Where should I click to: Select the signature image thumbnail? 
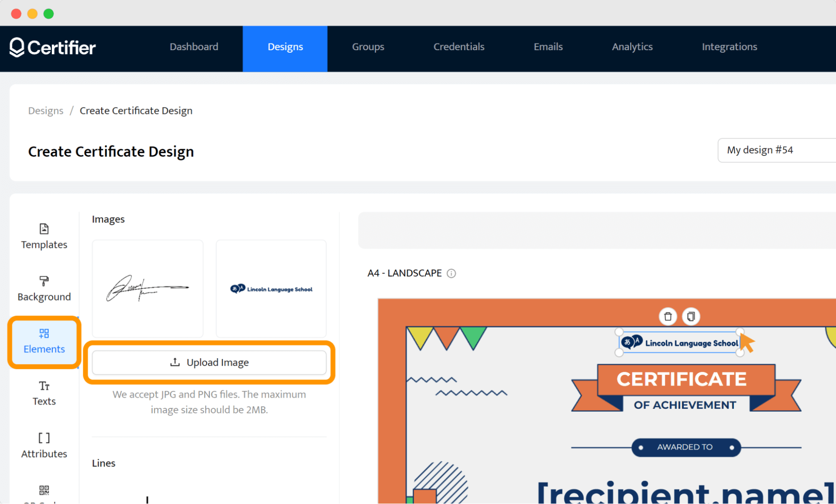tap(148, 288)
